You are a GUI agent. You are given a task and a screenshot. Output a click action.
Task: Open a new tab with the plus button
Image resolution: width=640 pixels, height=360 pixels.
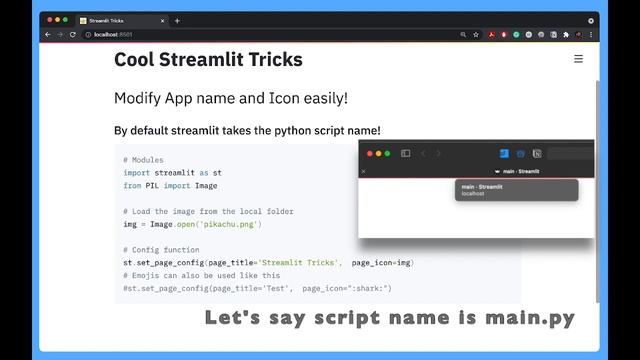177,21
